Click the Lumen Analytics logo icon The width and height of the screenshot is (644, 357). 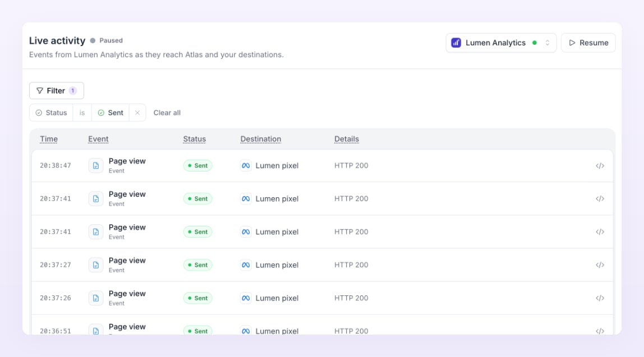(456, 43)
